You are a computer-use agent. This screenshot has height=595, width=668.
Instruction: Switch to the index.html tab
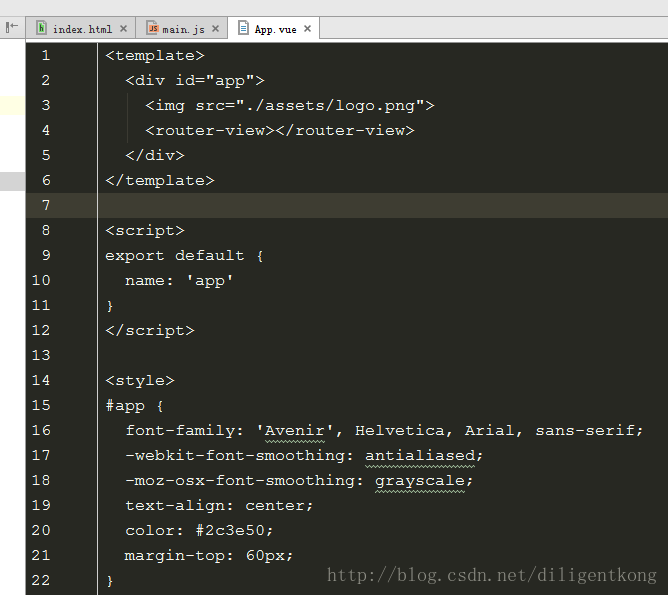[x=81, y=29]
